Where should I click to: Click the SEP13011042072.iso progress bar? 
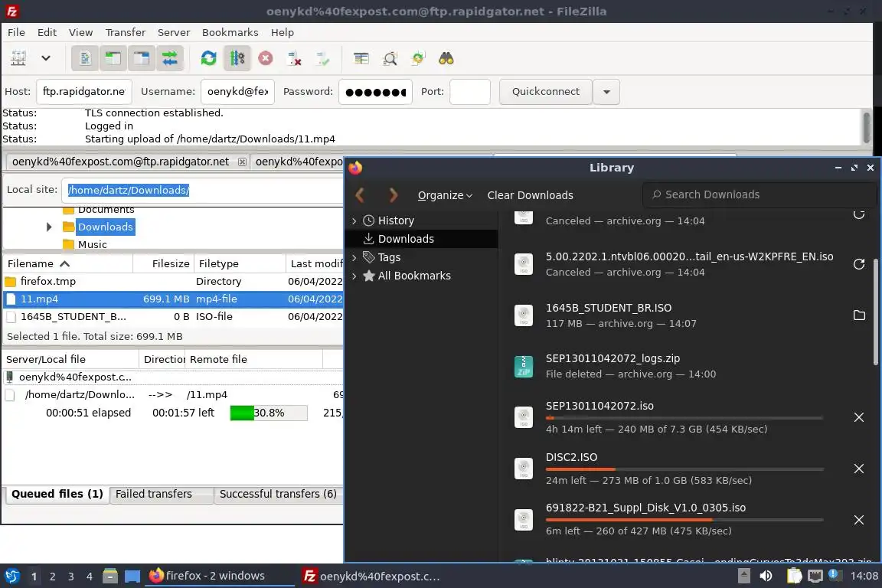[x=684, y=418]
